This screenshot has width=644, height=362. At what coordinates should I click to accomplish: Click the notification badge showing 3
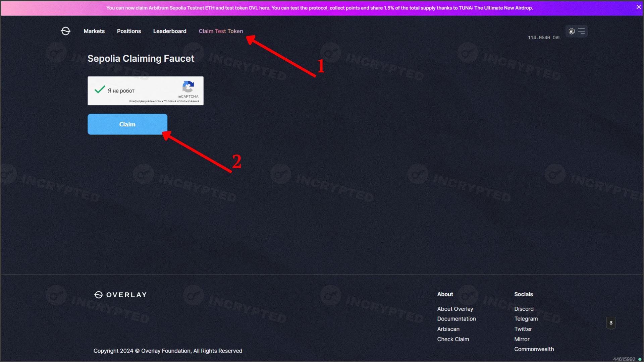click(x=611, y=323)
